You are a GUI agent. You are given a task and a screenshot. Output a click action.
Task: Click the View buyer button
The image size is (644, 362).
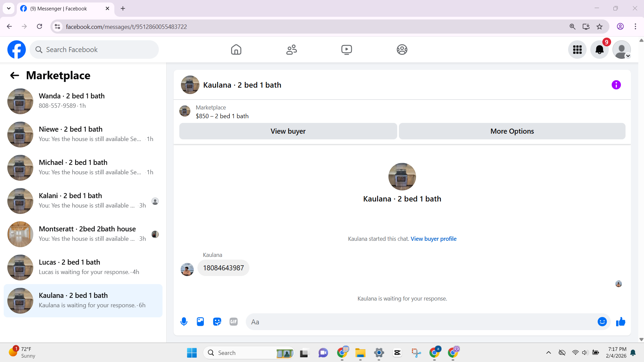[288, 131]
